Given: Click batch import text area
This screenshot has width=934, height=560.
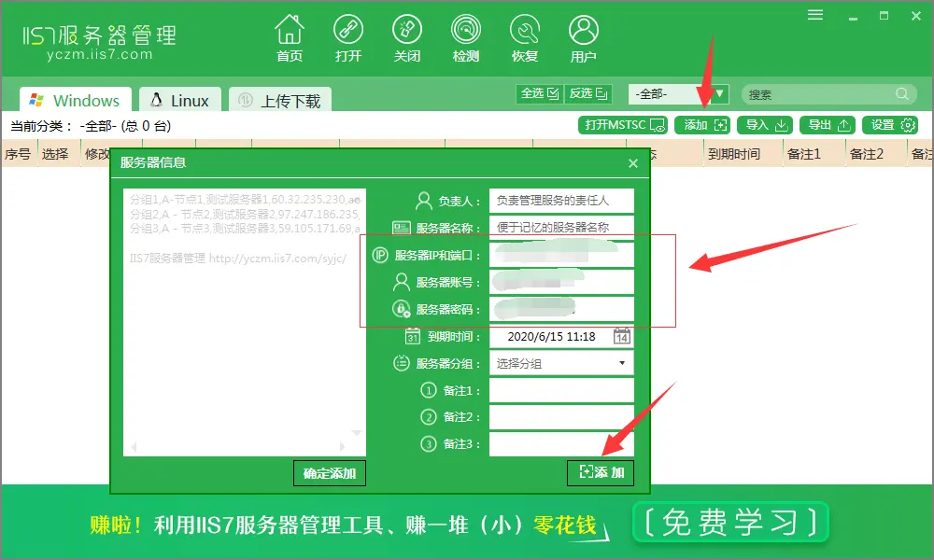Looking at the screenshot, I should click(244, 323).
